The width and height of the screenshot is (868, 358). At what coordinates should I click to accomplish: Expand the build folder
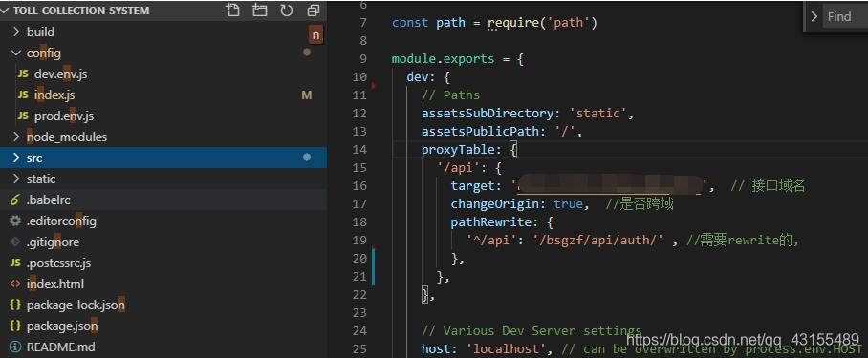click(163, 32)
